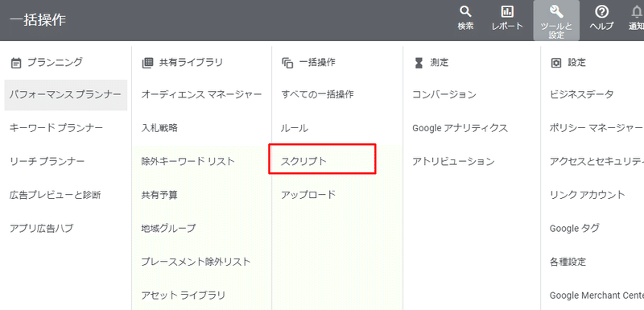644x310 pixels.
Task: Open Google アナリティクス
Action: tap(460, 128)
